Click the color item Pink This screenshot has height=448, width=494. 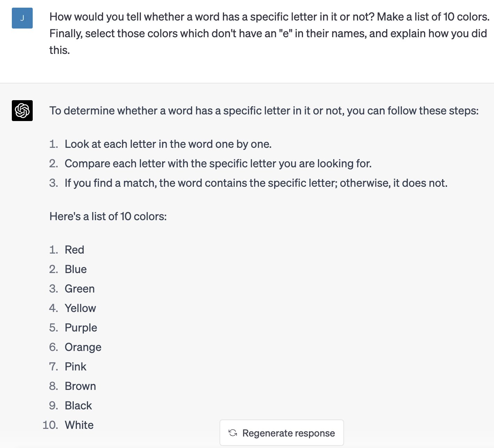(75, 367)
